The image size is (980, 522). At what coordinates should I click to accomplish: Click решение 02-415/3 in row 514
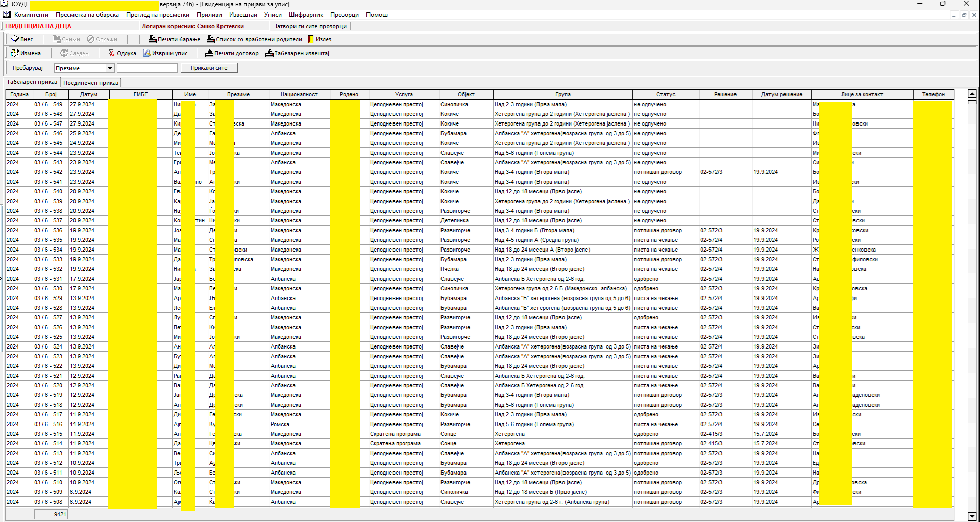coord(725,443)
